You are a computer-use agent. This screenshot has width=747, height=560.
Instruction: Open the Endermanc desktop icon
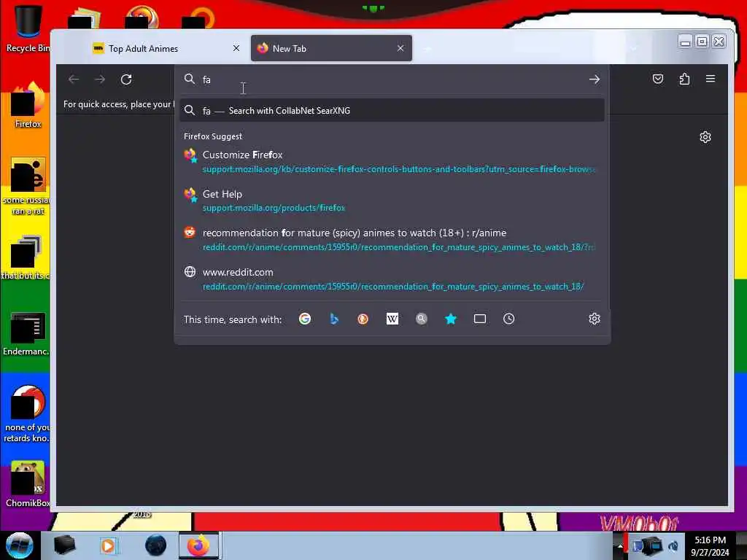pyautogui.click(x=27, y=333)
